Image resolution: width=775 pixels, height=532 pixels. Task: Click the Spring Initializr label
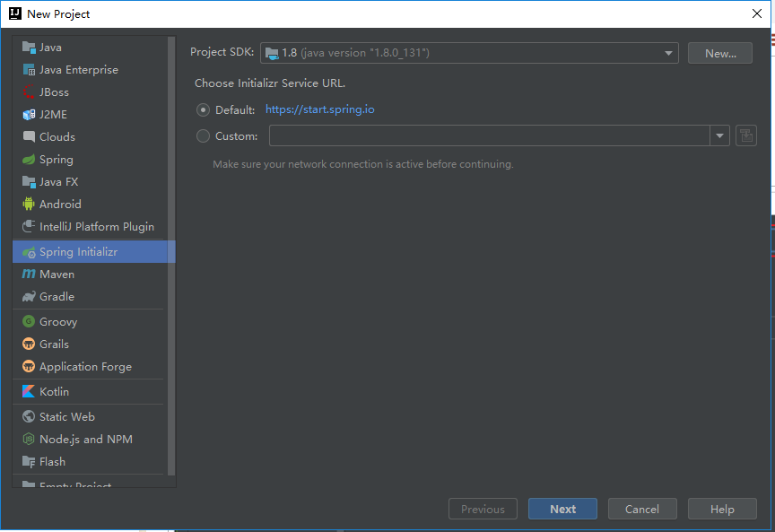coord(79,252)
